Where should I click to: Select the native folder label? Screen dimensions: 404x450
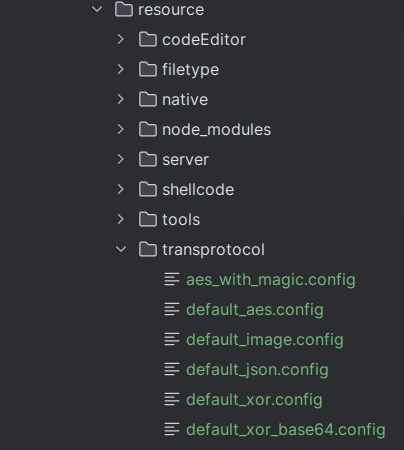click(185, 100)
